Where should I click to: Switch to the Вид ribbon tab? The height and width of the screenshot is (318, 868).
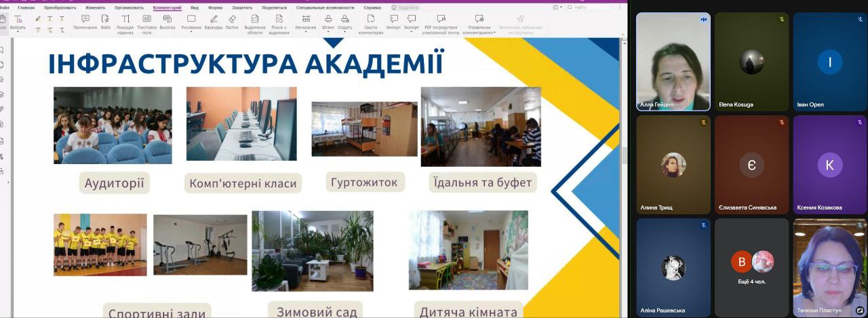[x=195, y=7]
